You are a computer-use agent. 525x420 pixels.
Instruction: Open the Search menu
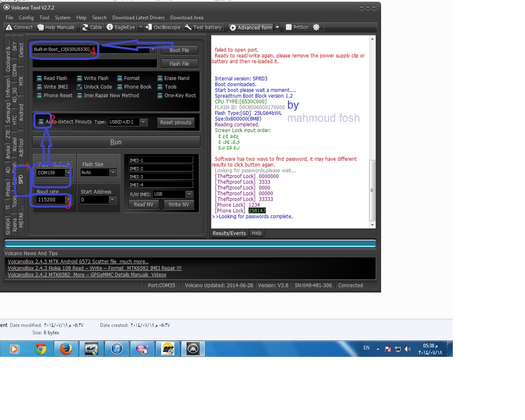[99, 18]
